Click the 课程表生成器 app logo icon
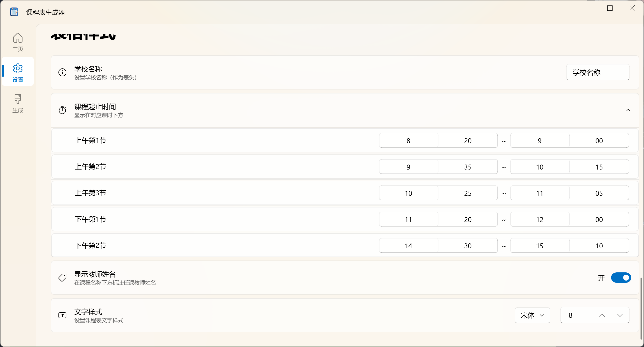The width and height of the screenshot is (644, 347). 14,12
